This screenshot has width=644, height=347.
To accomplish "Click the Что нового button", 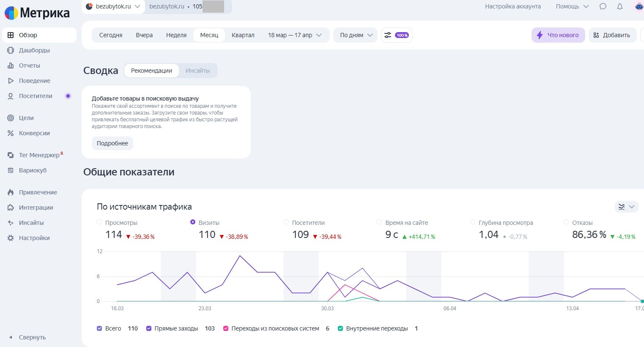I will pos(558,35).
